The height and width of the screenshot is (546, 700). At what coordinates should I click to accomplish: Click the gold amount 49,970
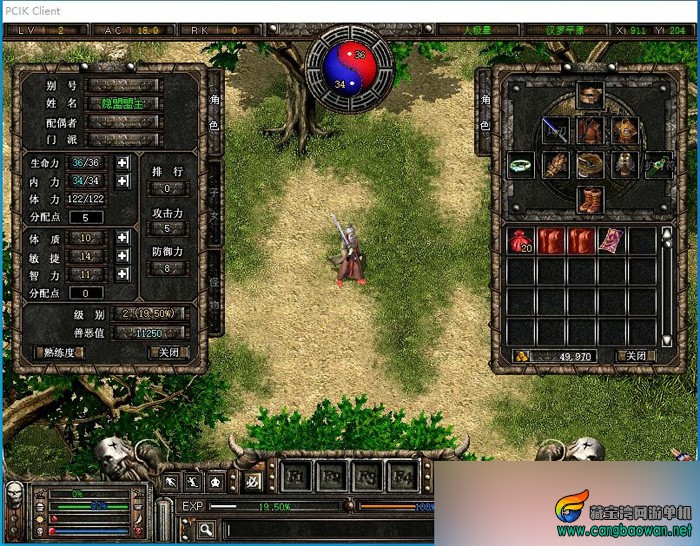coord(564,356)
